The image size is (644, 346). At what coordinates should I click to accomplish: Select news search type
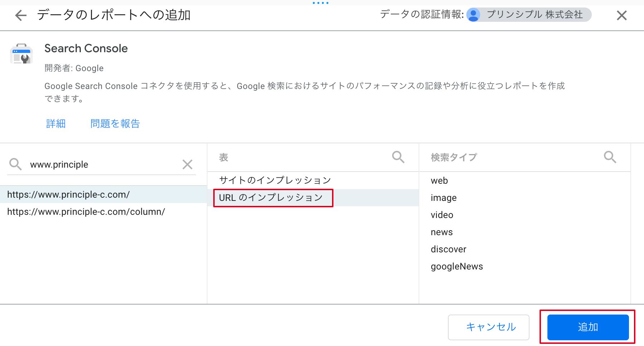point(525,232)
